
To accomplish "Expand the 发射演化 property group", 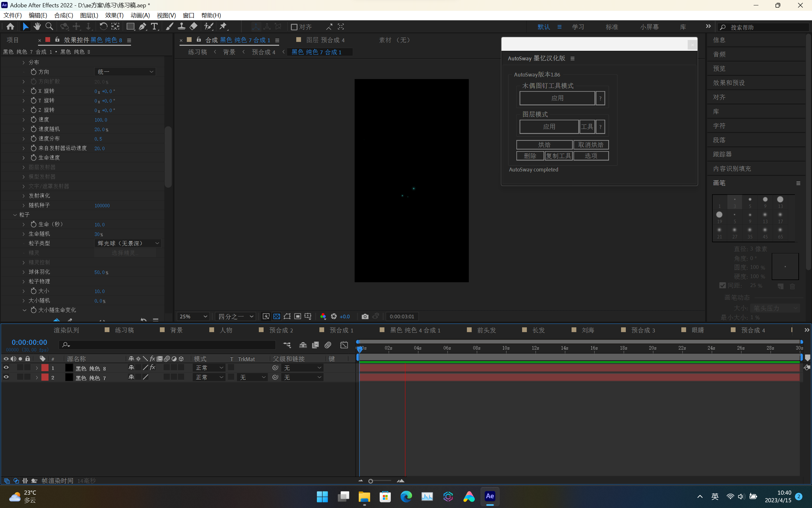I will pyautogui.click(x=23, y=196).
